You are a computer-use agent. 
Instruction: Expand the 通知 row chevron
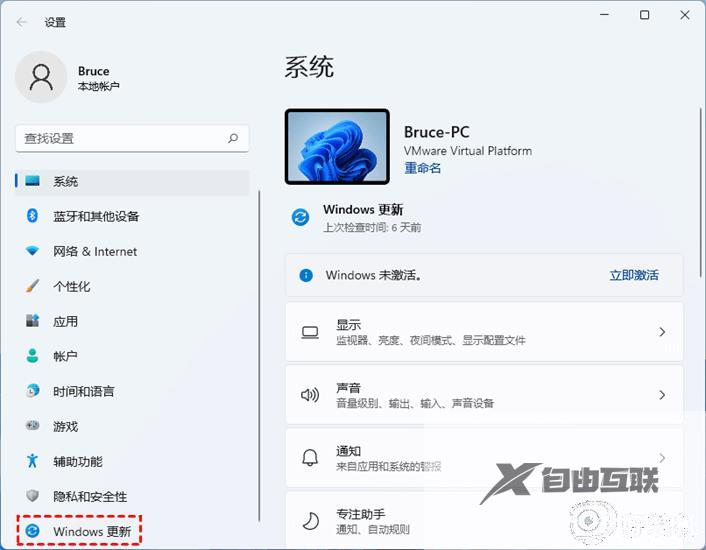click(662, 458)
